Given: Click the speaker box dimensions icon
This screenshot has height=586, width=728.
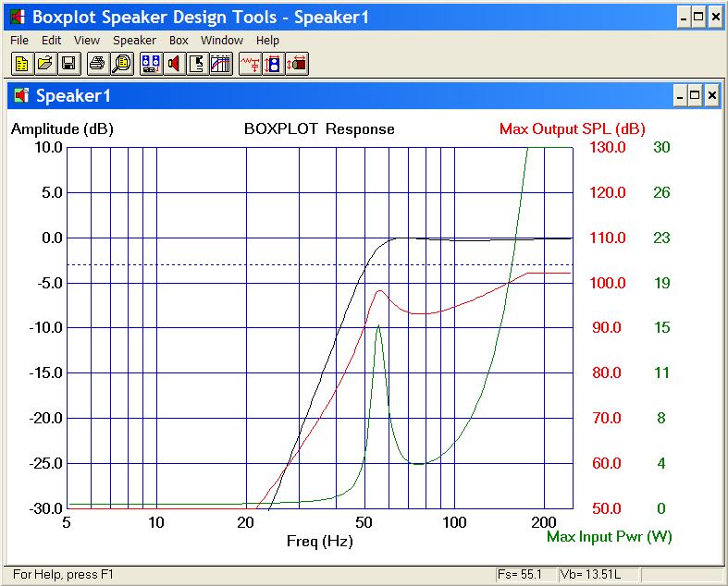Looking at the screenshot, I should pyautogui.click(x=274, y=64).
